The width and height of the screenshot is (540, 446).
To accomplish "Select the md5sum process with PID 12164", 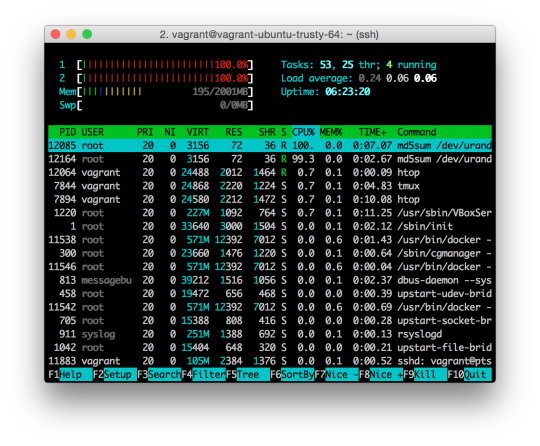I will 270,159.
